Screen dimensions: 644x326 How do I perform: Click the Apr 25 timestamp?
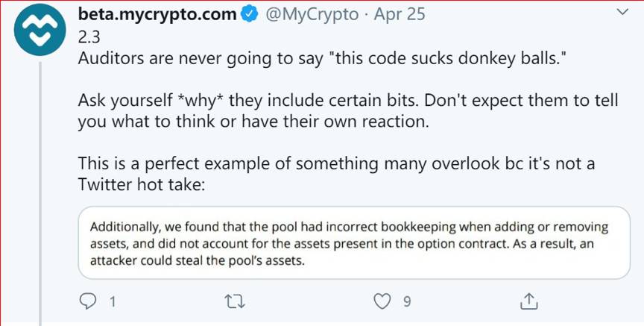pyautogui.click(x=399, y=15)
